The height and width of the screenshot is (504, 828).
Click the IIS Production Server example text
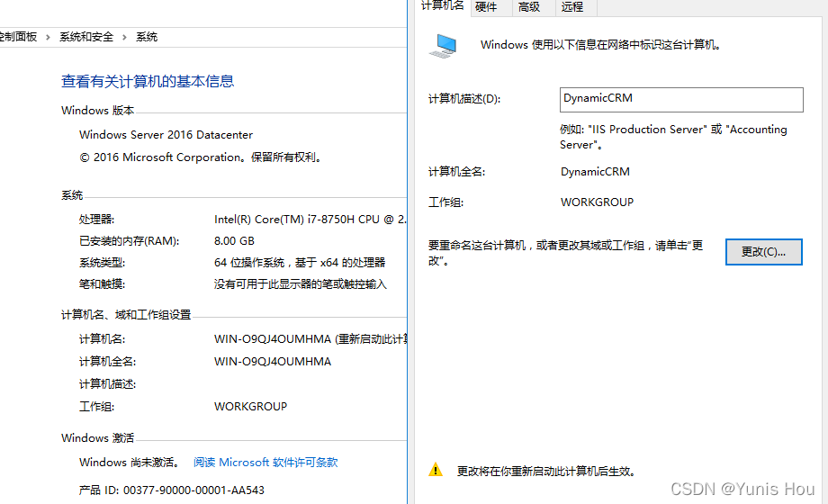pyautogui.click(x=674, y=137)
